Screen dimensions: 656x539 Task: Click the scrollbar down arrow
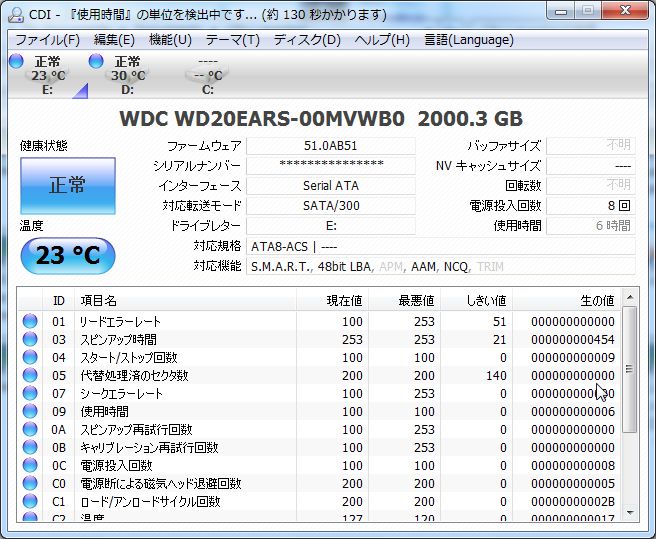tap(629, 513)
